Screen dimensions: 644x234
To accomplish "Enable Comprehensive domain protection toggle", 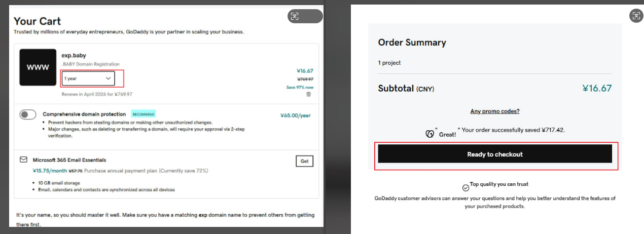I will (x=28, y=114).
